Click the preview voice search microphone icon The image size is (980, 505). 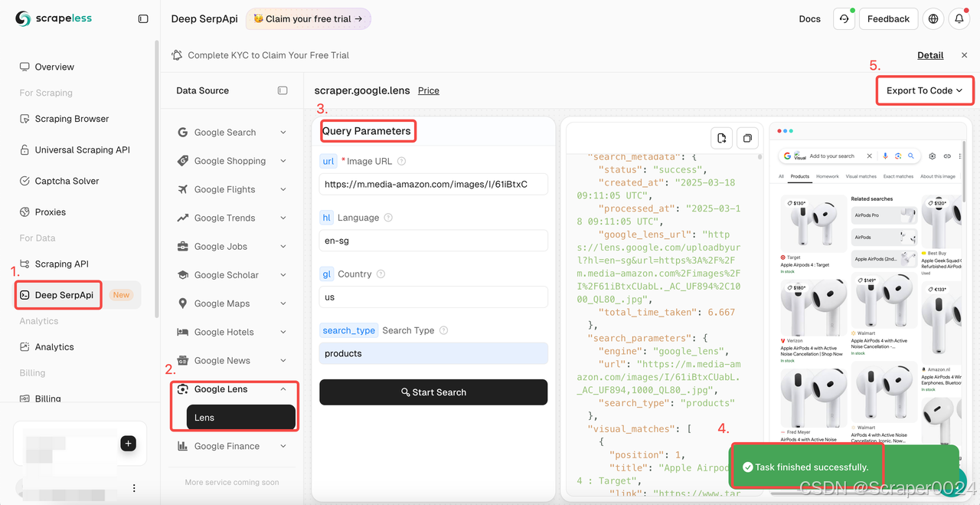pyautogui.click(x=886, y=156)
